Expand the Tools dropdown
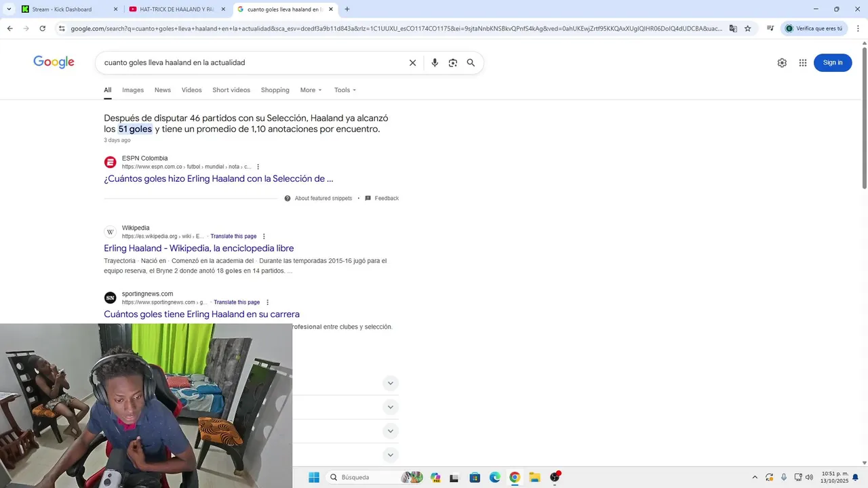Viewport: 868px width, 488px height. (345, 90)
